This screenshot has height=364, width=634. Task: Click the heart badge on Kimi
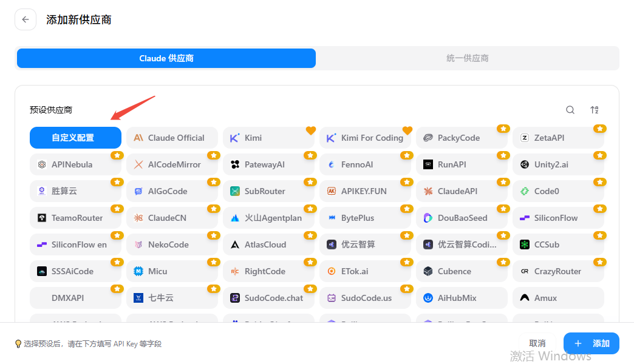(x=310, y=130)
